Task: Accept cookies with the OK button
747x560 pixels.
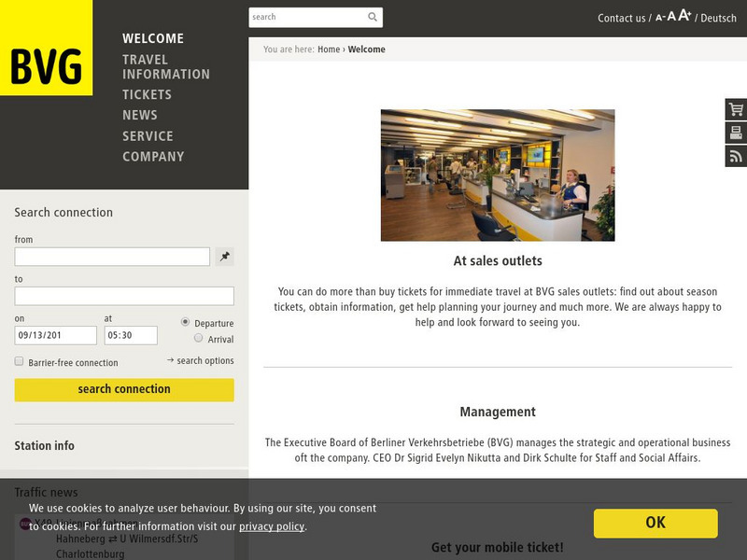Action: (655, 523)
